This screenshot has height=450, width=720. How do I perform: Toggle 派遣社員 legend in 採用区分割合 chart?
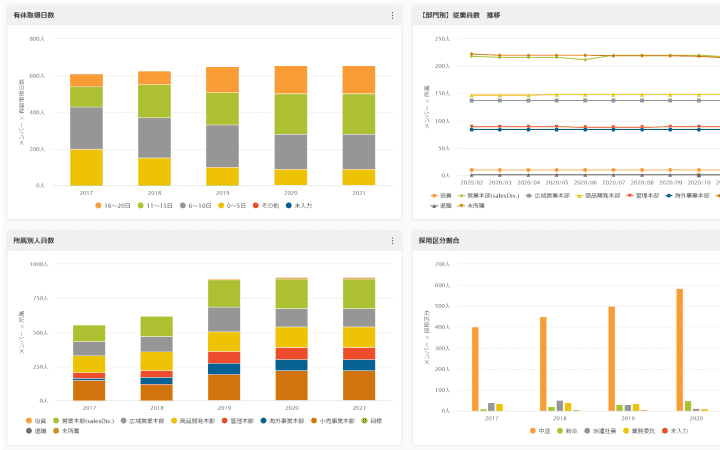click(x=600, y=431)
